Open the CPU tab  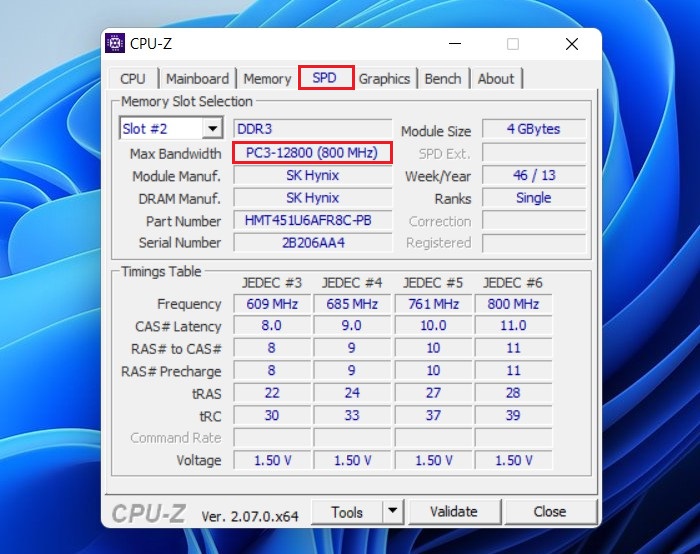point(133,79)
